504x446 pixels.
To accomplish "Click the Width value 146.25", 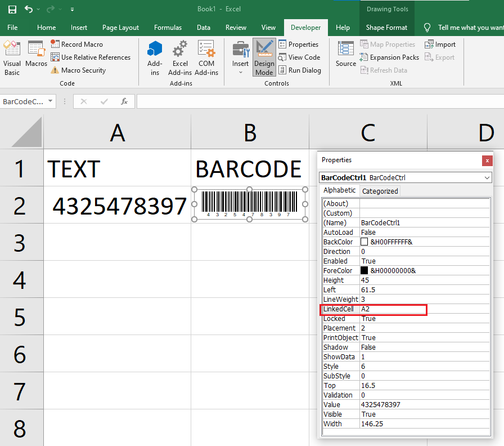I will [x=425, y=424].
